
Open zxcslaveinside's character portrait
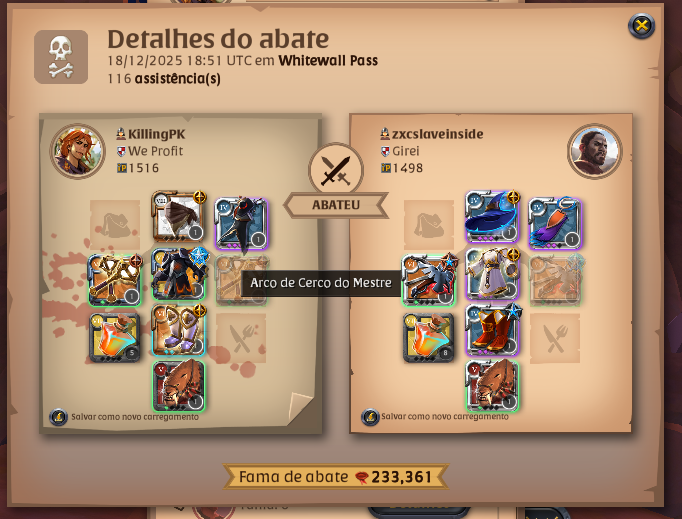595,151
